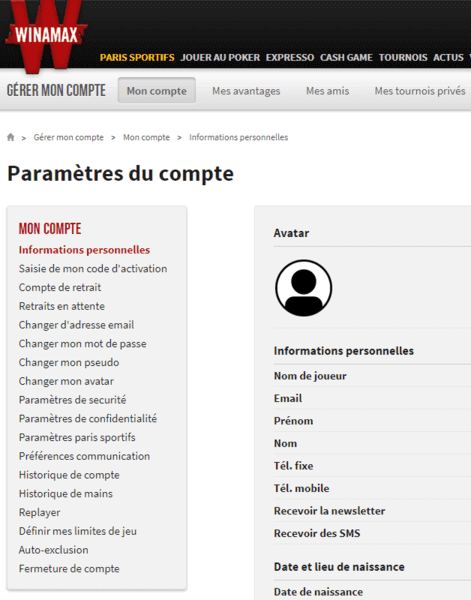This screenshot has height=600, width=471.
Task: Open Paramètres de securité
Action: pos(72,400)
